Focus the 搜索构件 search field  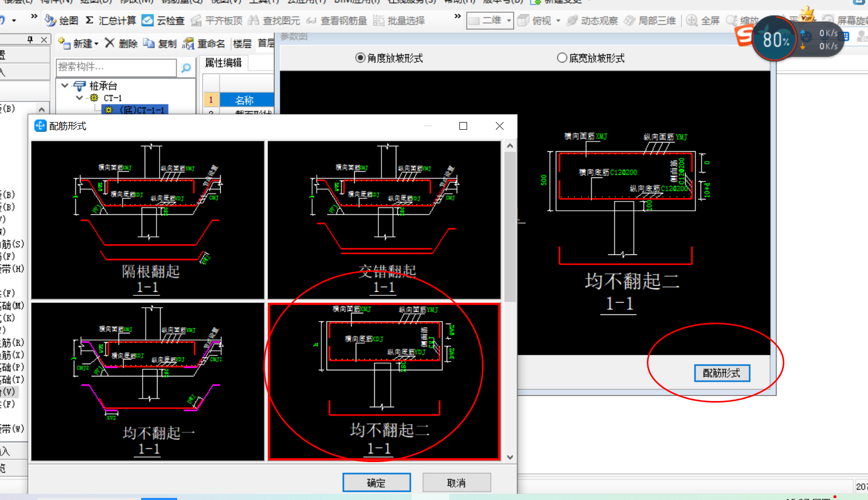pyautogui.click(x=116, y=67)
